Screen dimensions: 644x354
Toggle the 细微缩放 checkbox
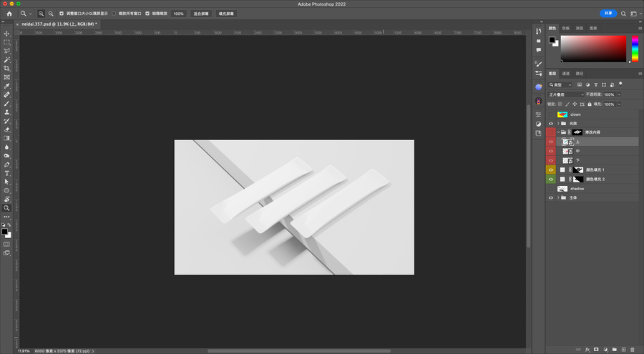coord(147,14)
